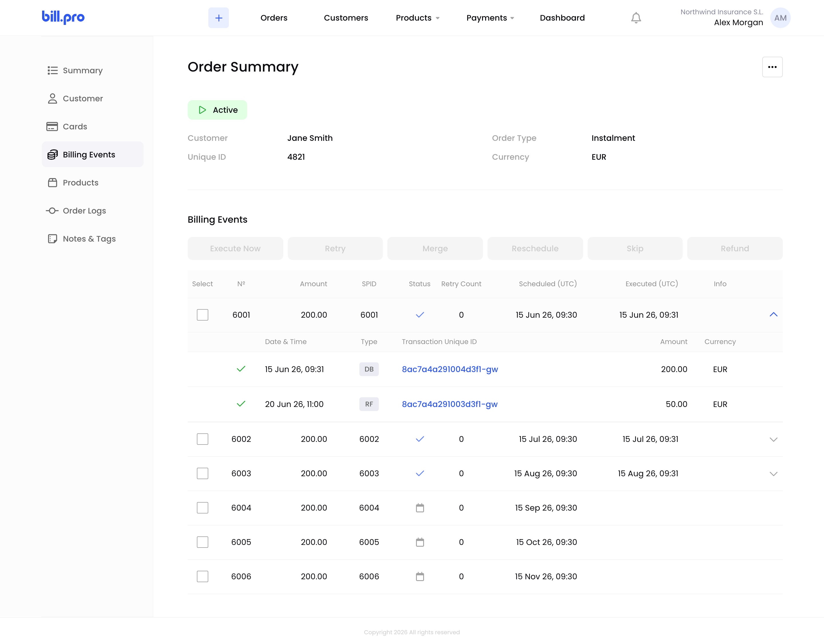Image resolution: width=824 pixels, height=644 pixels.
Task: Click the Notes & Tags note icon
Action: click(52, 239)
